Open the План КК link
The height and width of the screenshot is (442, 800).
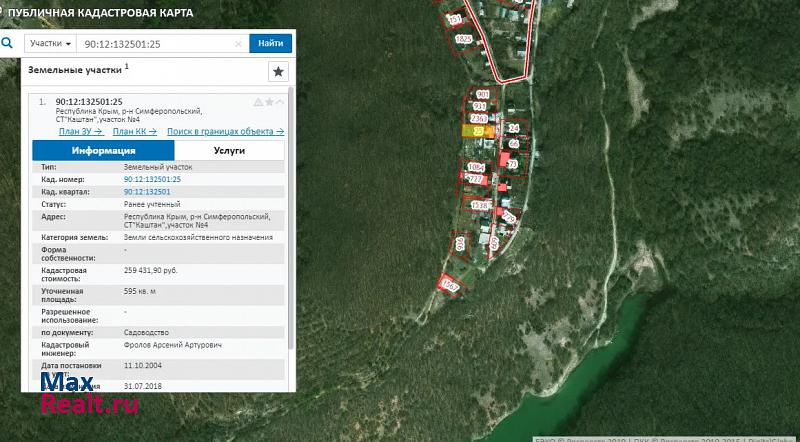click(x=134, y=131)
